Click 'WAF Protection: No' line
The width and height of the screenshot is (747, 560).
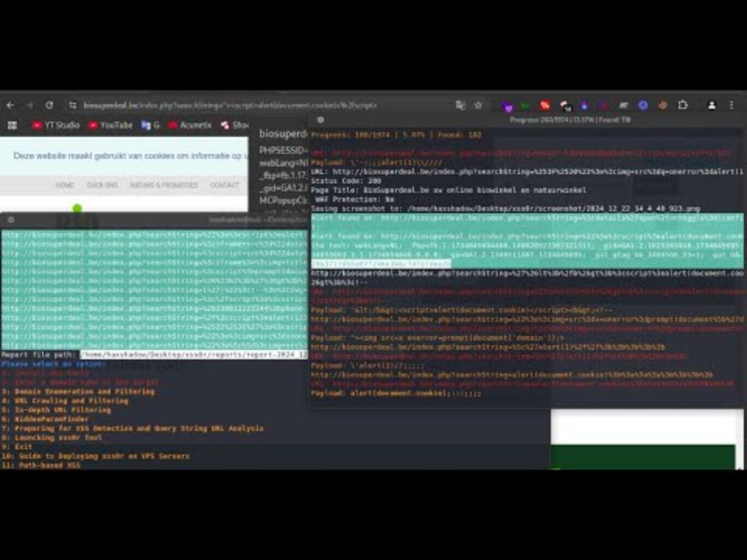[x=355, y=199]
